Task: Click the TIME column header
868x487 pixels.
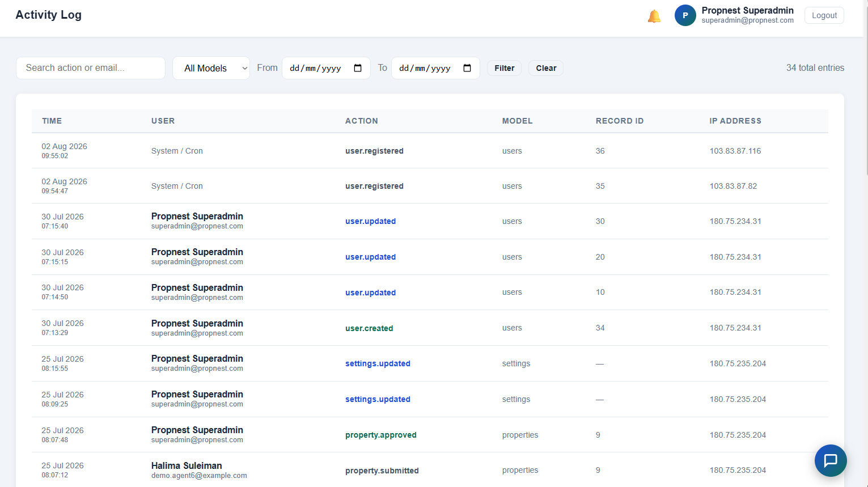Action: tap(52, 121)
